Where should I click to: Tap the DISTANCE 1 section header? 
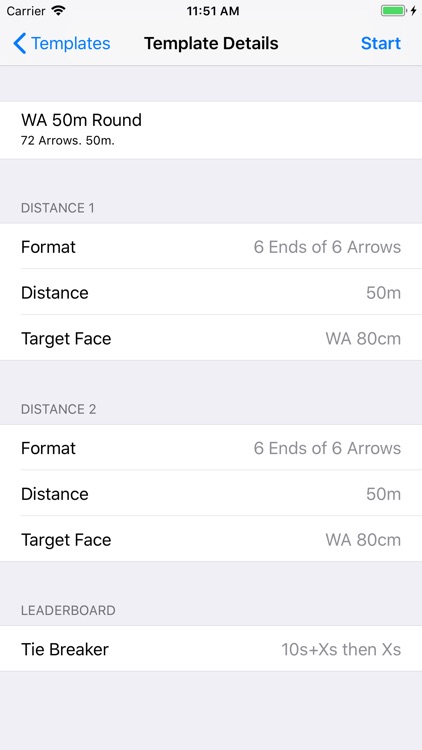pos(57,208)
